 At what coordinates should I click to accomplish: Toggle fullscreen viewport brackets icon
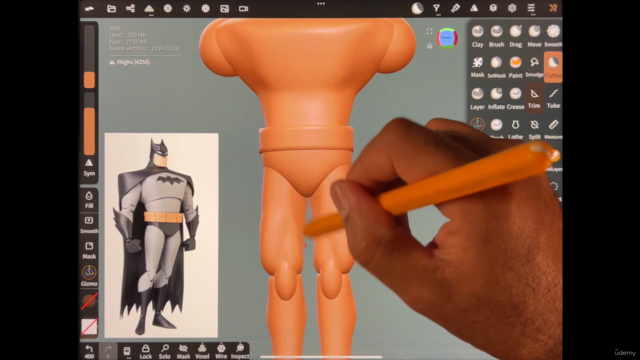(x=429, y=31)
